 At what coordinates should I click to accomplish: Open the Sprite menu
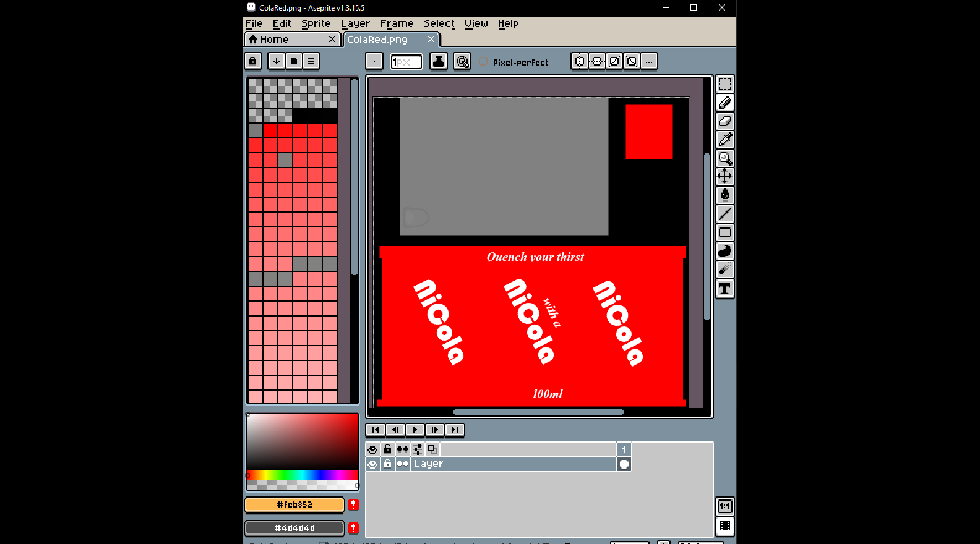tap(316, 23)
